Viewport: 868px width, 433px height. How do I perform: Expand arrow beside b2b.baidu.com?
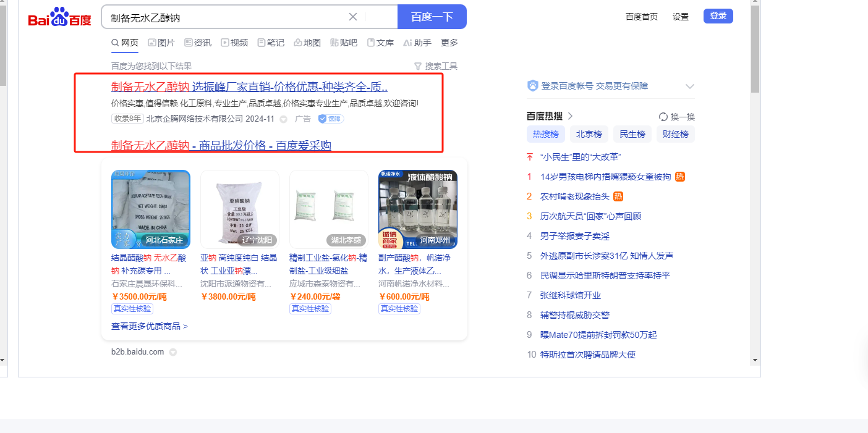coord(173,352)
